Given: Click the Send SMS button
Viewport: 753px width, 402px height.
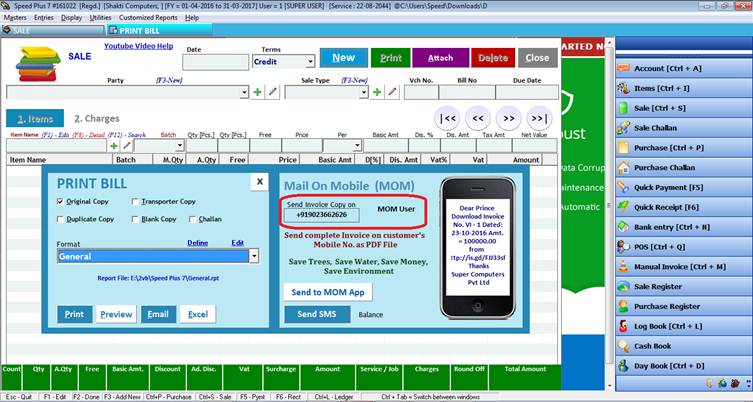Looking at the screenshot, I should click(317, 315).
